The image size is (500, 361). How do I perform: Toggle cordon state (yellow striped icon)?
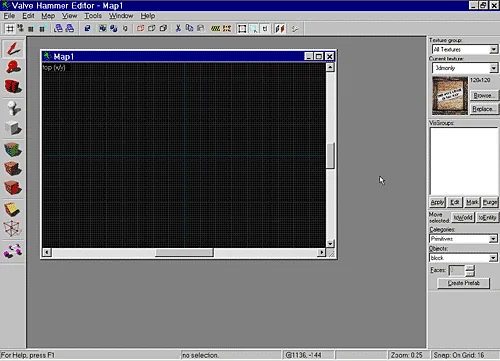pos(215,29)
